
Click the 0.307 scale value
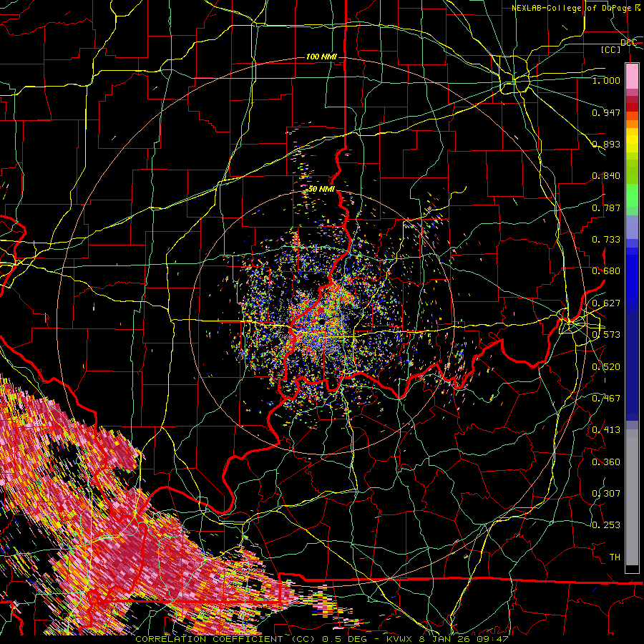point(606,494)
